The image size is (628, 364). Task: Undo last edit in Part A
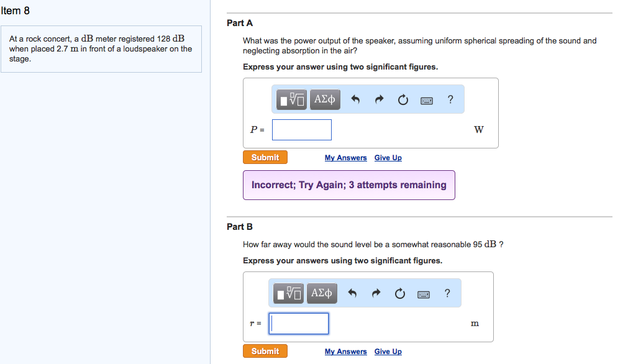pos(355,99)
